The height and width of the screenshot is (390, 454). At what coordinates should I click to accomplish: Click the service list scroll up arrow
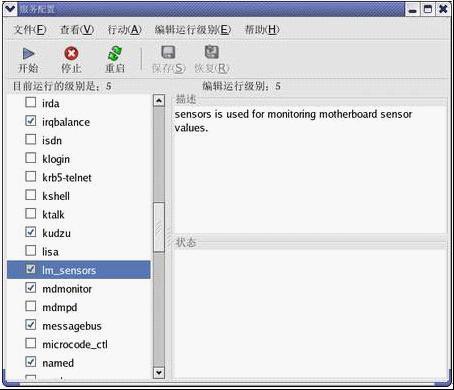159,100
